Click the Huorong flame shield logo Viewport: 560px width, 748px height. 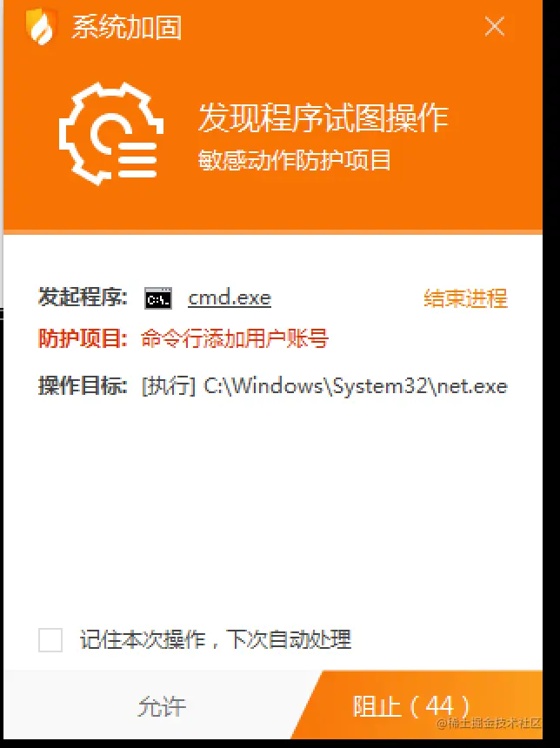[41, 27]
